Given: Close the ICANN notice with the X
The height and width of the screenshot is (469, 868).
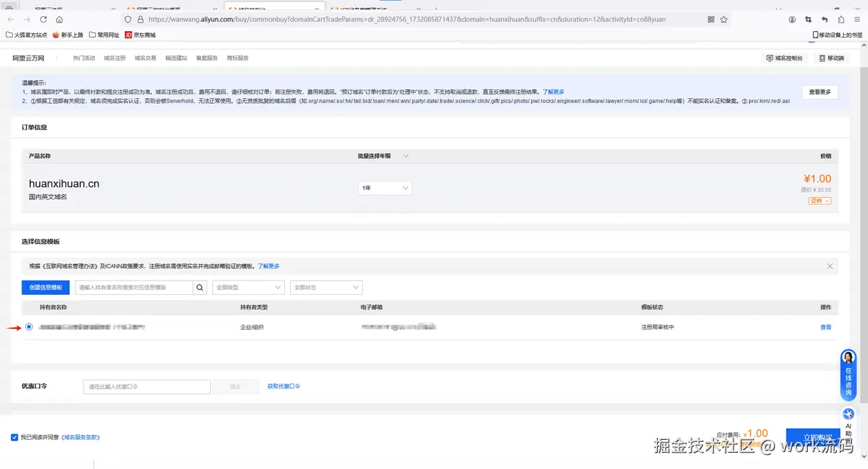Looking at the screenshot, I should click(x=830, y=266).
